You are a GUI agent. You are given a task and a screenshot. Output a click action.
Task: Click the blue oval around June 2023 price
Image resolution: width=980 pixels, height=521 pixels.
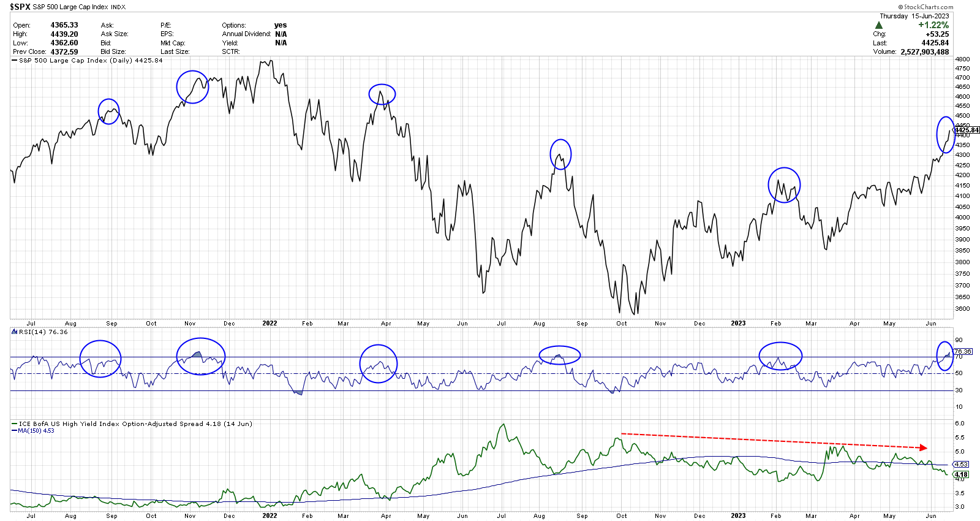click(x=946, y=135)
